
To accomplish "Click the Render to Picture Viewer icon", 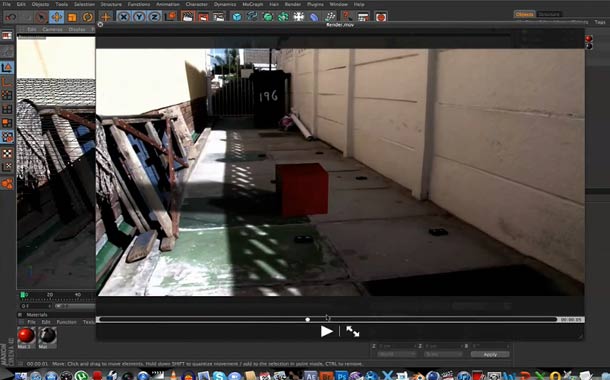I will pyautogui.click(x=203, y=17).
